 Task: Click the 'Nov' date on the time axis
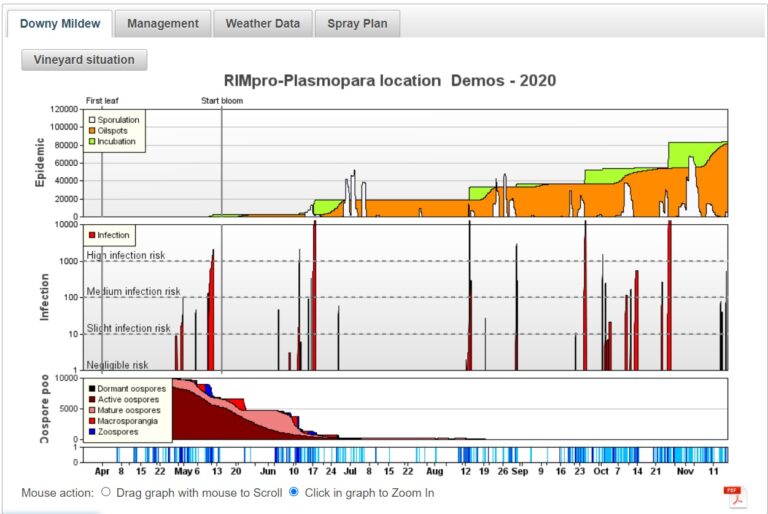(x=685, y=471)
